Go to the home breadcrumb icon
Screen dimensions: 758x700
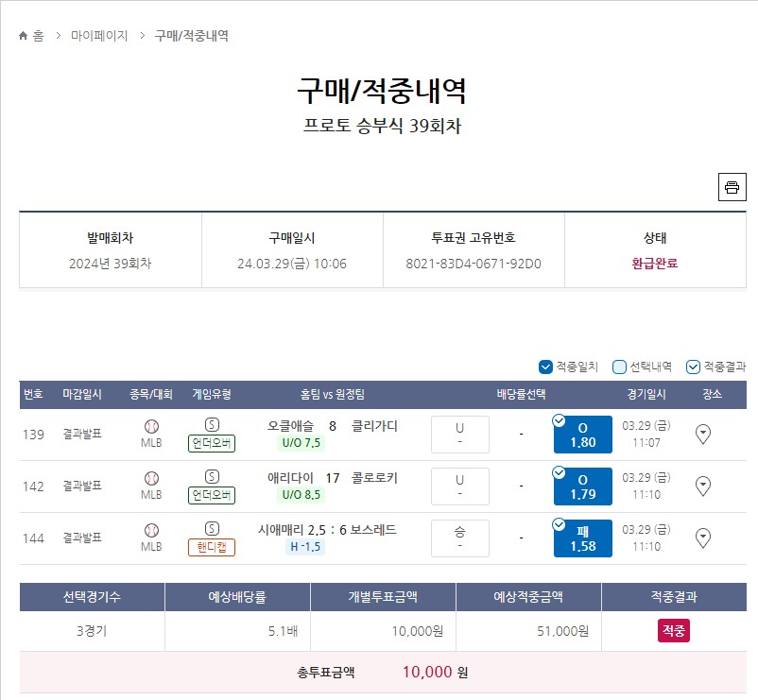click(23, 36)
